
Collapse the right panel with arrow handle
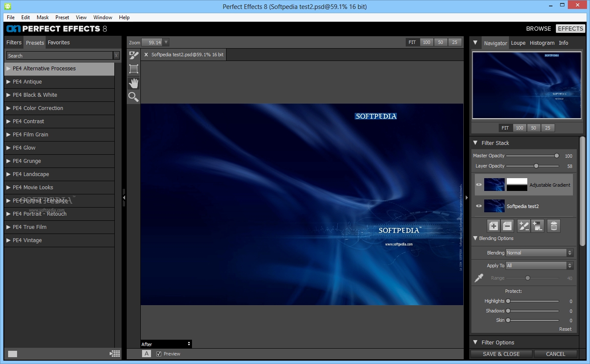[x=466, y=198]
